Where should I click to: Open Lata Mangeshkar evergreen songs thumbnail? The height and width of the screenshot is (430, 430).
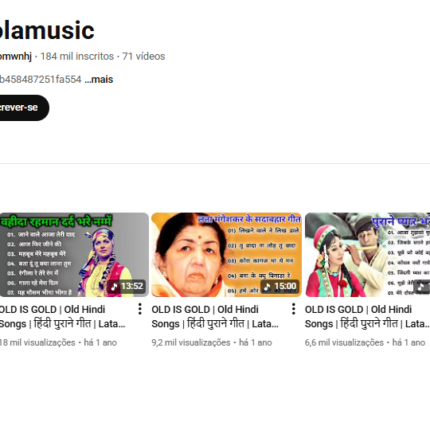(x=226, y=255)
